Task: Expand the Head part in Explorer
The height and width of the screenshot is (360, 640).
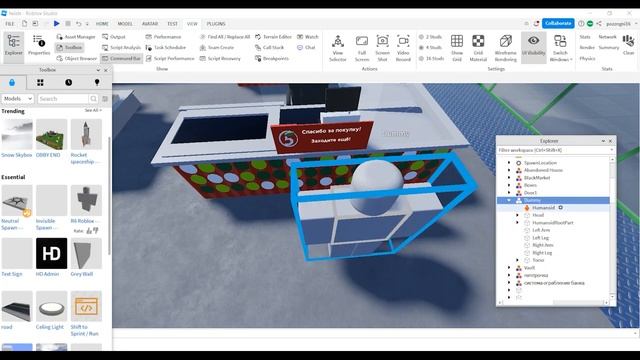Action: (518, 215)
